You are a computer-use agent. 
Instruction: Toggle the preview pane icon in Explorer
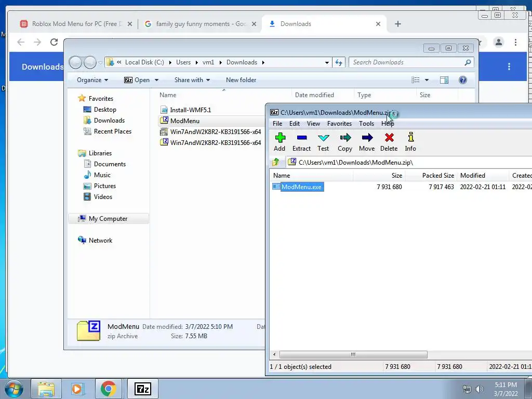(444, 80)
